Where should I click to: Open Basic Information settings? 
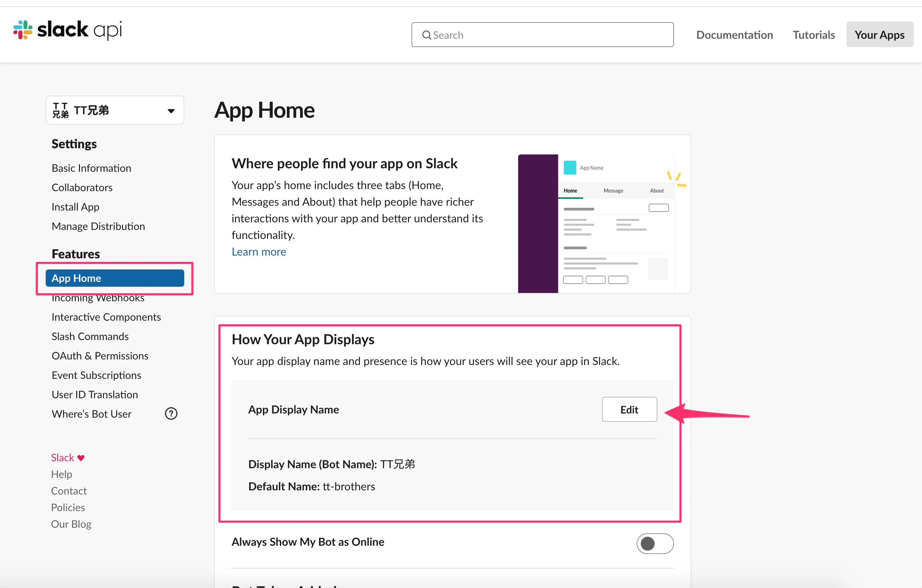point(91,168)
